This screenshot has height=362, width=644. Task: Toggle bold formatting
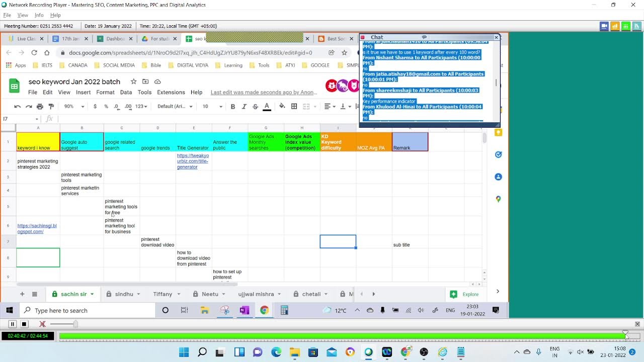[232, 107]
